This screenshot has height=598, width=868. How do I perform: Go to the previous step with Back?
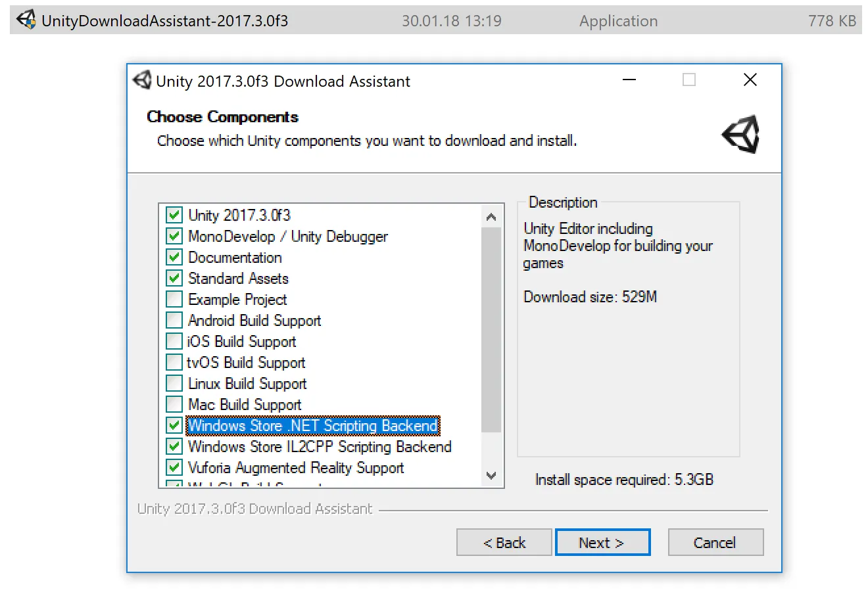(504, 543)
